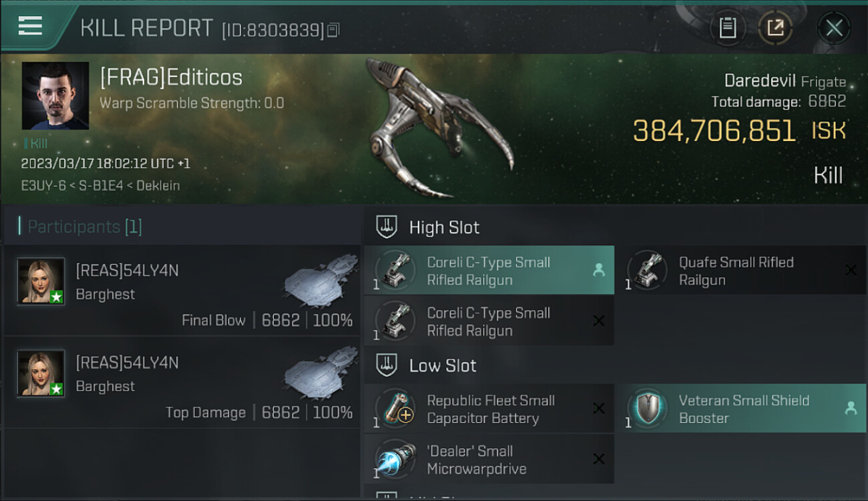Click the Participants [1] header
Viewport: 868px width, 501px height.
pyautogui.click(x=84, y=226)
